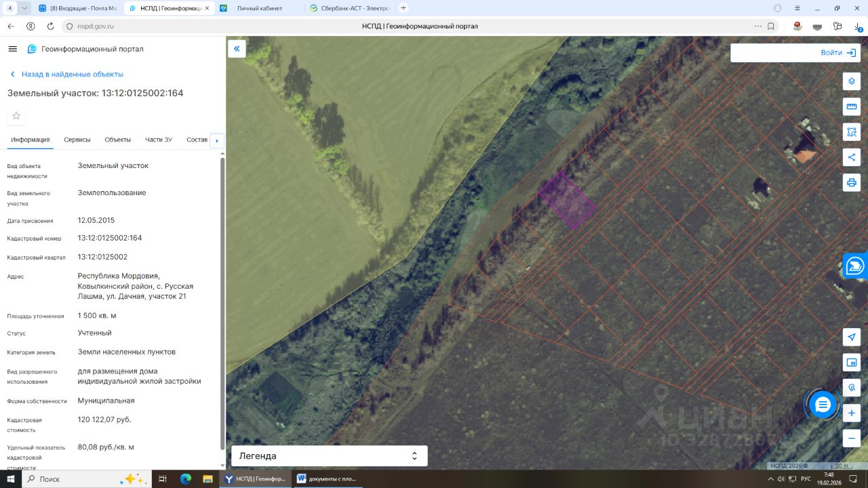
Task: Show hidden system tray icons
Action: 770,479
